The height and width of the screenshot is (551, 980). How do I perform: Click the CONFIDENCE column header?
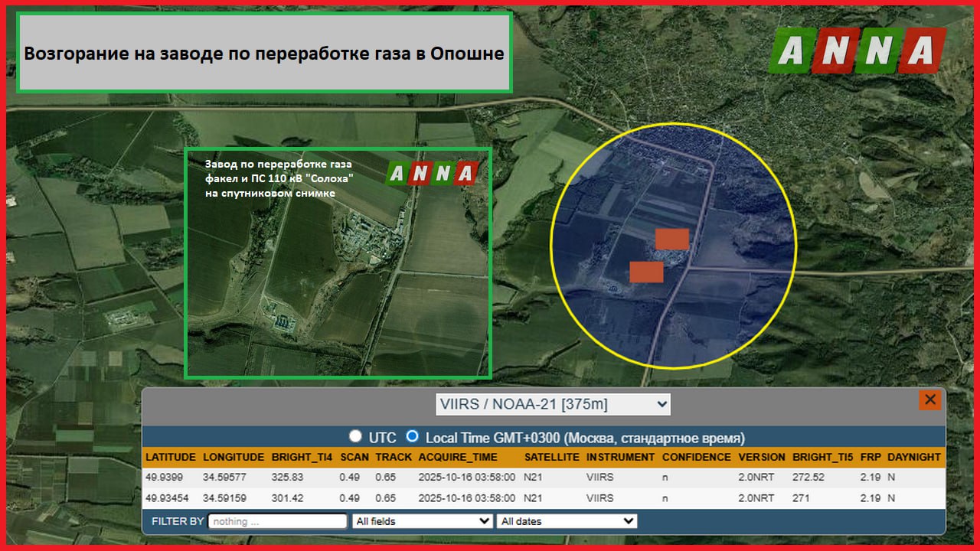click(696, 457)
